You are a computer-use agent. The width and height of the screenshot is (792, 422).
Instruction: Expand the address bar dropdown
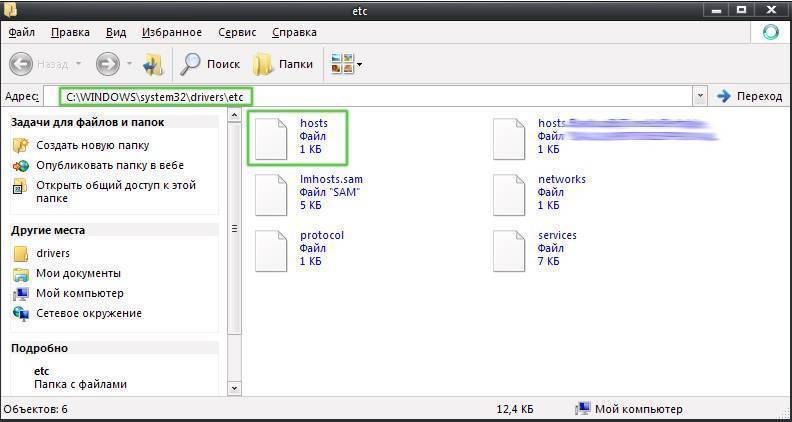700,96
